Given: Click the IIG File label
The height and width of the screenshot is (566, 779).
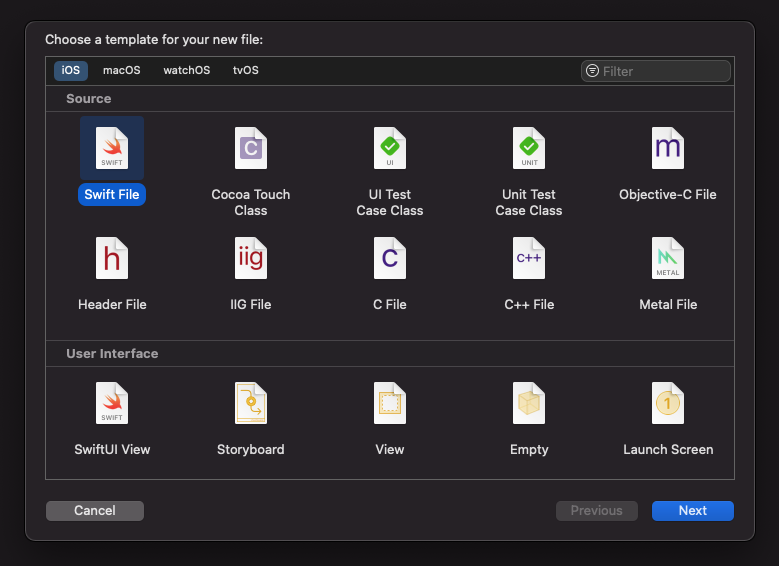Looking at the screenshot, I should [251, 304].
